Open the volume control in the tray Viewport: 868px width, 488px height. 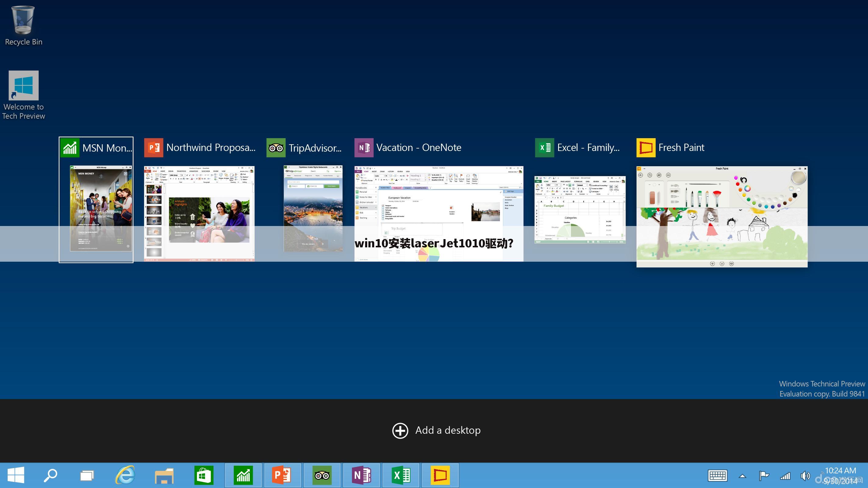tap(805, 475)
